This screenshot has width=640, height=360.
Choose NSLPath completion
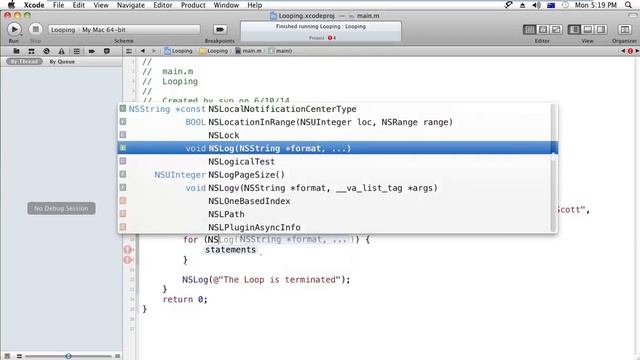point(338,214)
